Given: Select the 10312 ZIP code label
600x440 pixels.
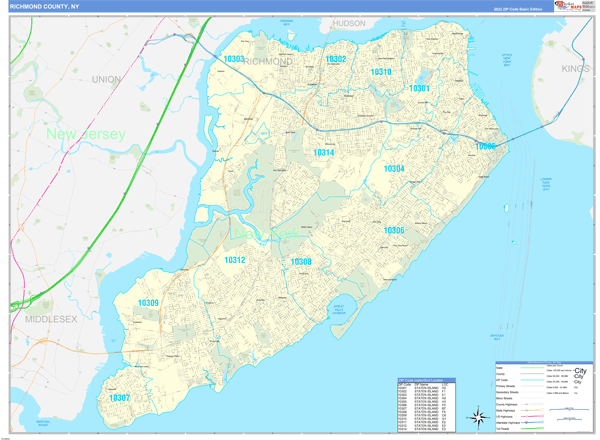Looking at the screenshot, I should [235, 260].
